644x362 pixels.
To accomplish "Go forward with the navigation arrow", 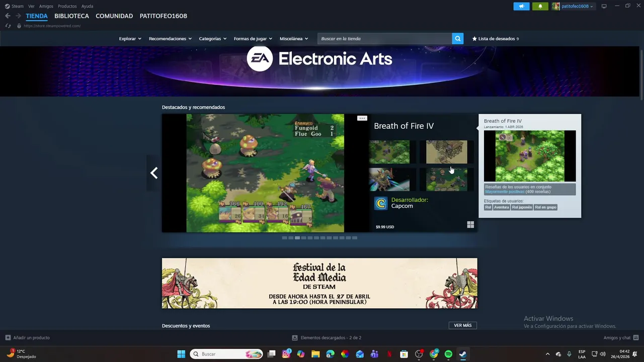I will (x=19, y=16).
